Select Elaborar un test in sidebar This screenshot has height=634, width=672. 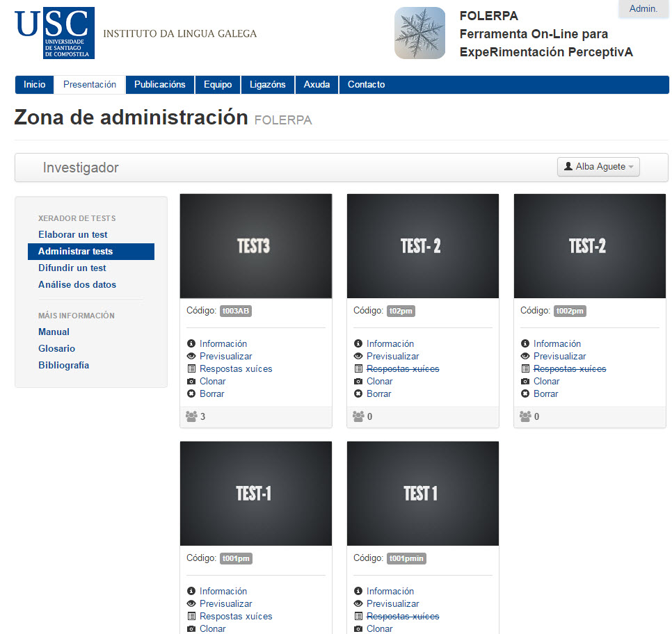coord(73,235)
